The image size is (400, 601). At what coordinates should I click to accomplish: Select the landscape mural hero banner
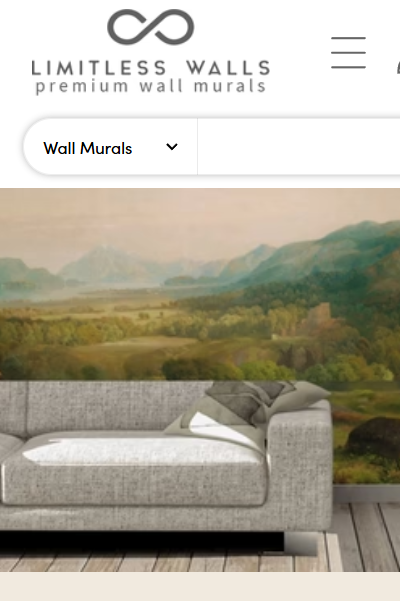pos(200,380)
